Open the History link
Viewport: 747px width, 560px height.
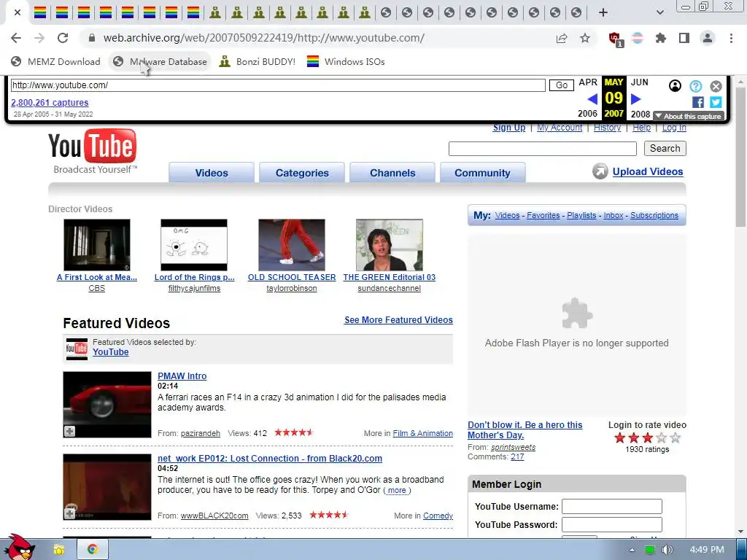608,128
